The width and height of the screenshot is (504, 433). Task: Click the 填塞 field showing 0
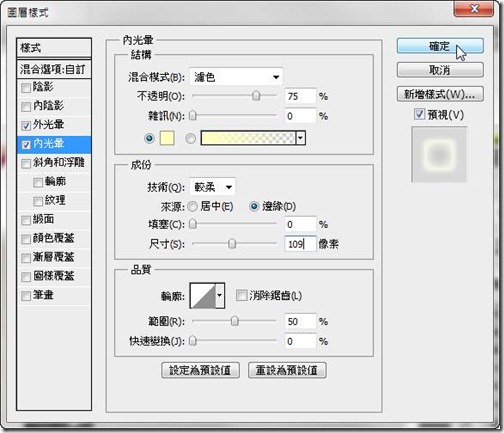click(300, 224)
